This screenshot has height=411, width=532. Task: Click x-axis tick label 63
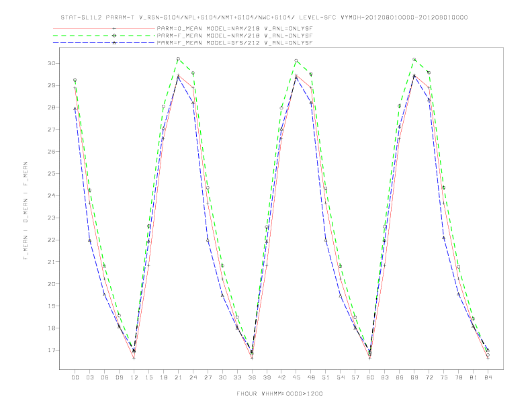tap(385, 377)
